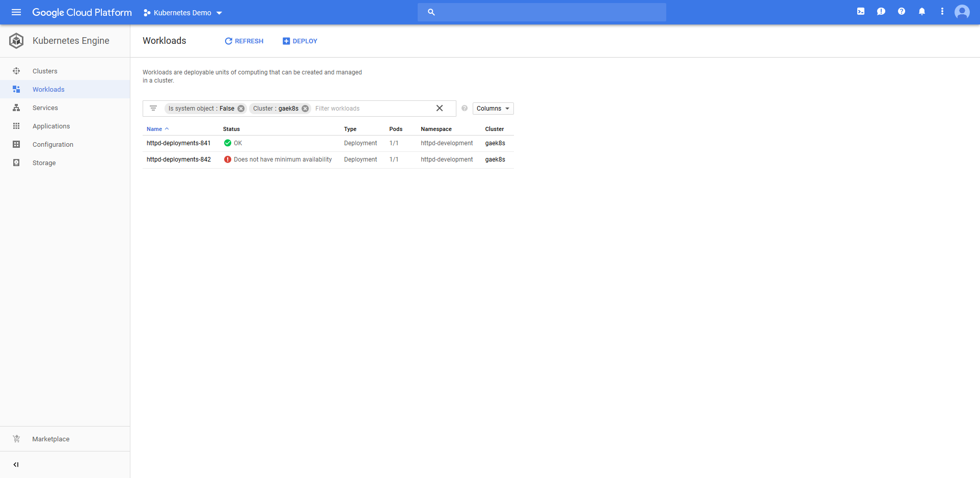
Task: Go to Clusters in the sidebar
Action: click(45, 71)
